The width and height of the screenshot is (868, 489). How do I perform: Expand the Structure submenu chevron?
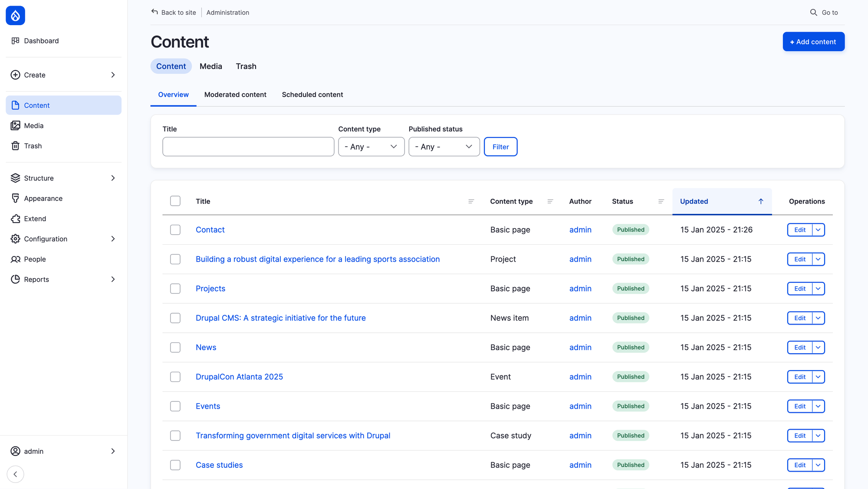pyautogui.click(x=113, y=178)
